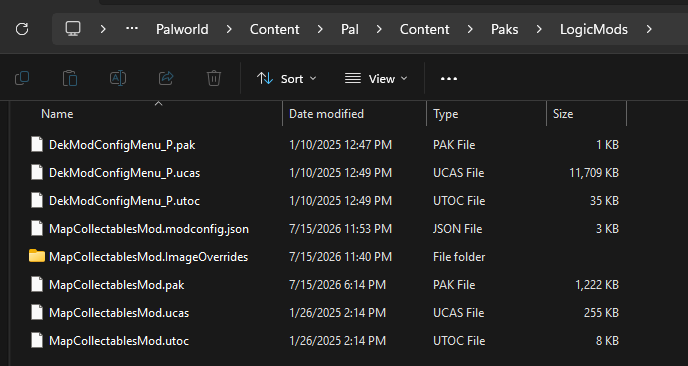This screenshot has width=688, height=366.
Task: Click the 11,709 KB size cell
Action: click(x=594, y=173)
